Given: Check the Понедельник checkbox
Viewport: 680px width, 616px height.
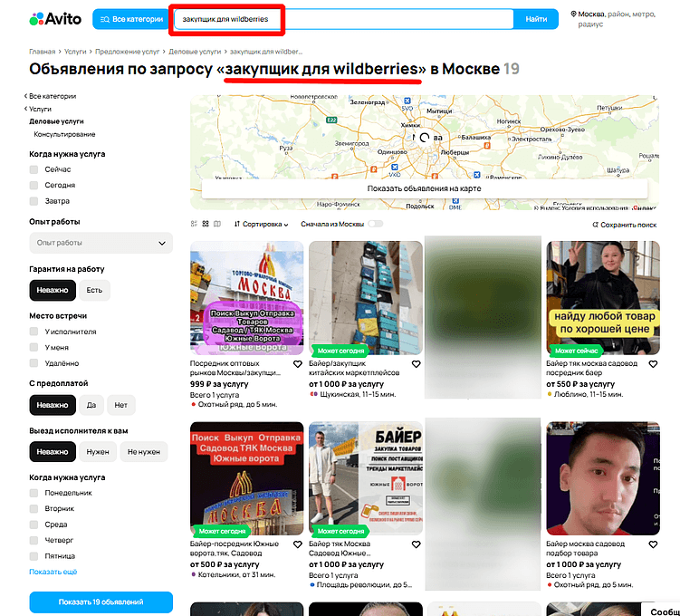Looking at the screenshot, I should (x=34, y=493).
